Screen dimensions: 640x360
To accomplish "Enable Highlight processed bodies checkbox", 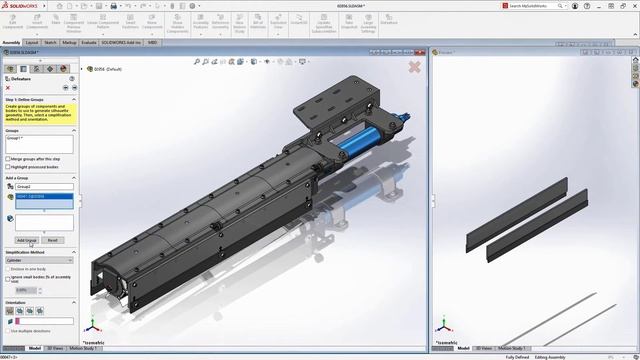I will (8, 167).
